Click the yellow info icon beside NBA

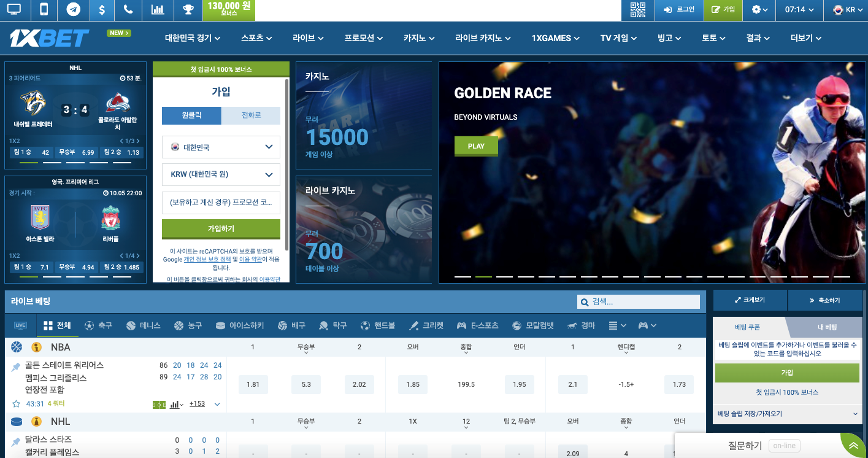click(x=36, y=347)
